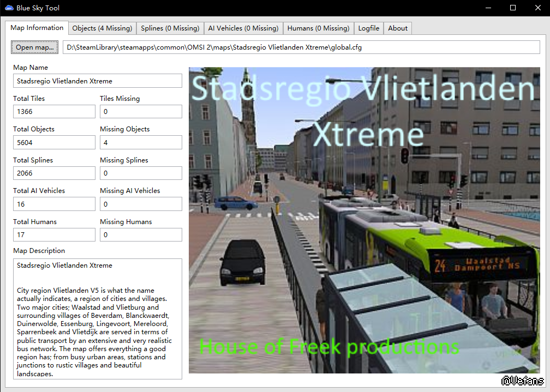
Task: Select the Total AI Vehicles value 16
Action: [x=54, y=204]
